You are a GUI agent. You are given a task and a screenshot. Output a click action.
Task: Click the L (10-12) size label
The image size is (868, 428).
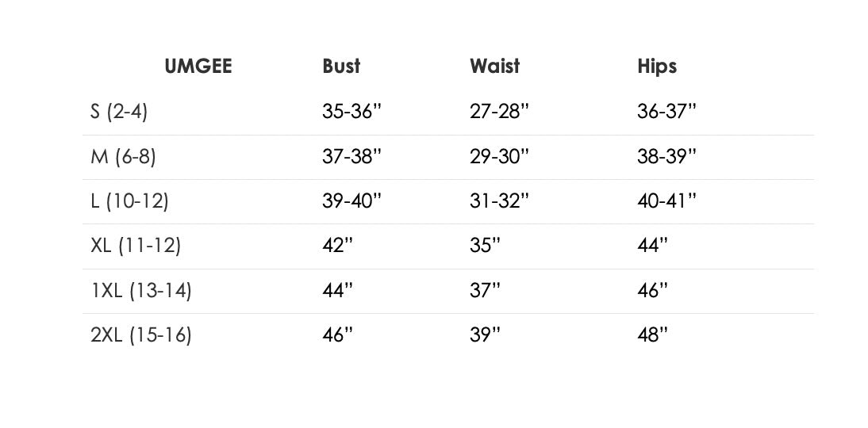129,201
